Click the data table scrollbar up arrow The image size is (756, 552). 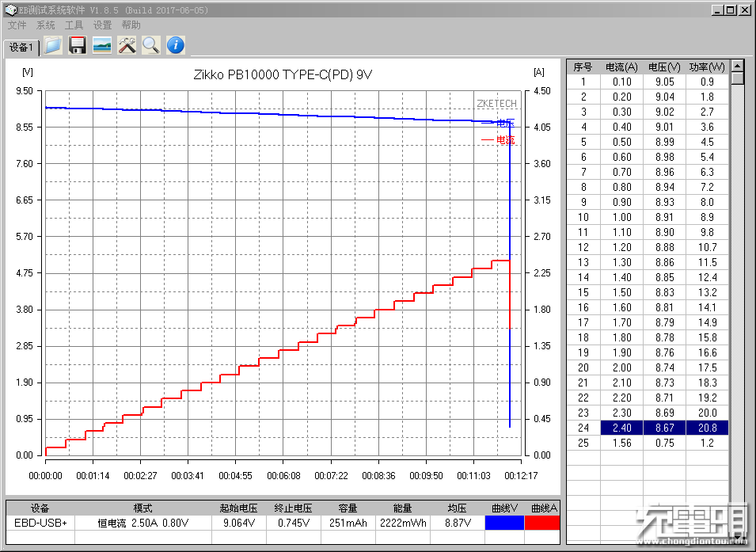tap(737, 67)
